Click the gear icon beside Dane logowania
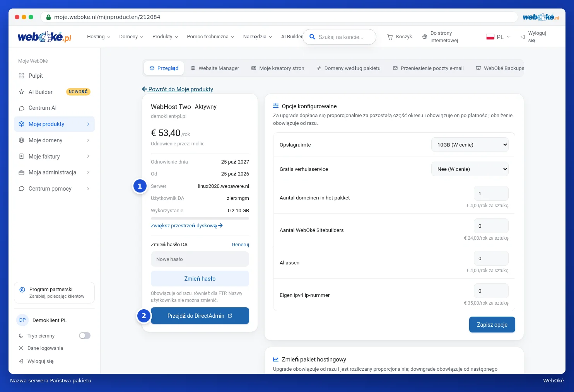This screenshot has width=574, height=392. [21, 348]
